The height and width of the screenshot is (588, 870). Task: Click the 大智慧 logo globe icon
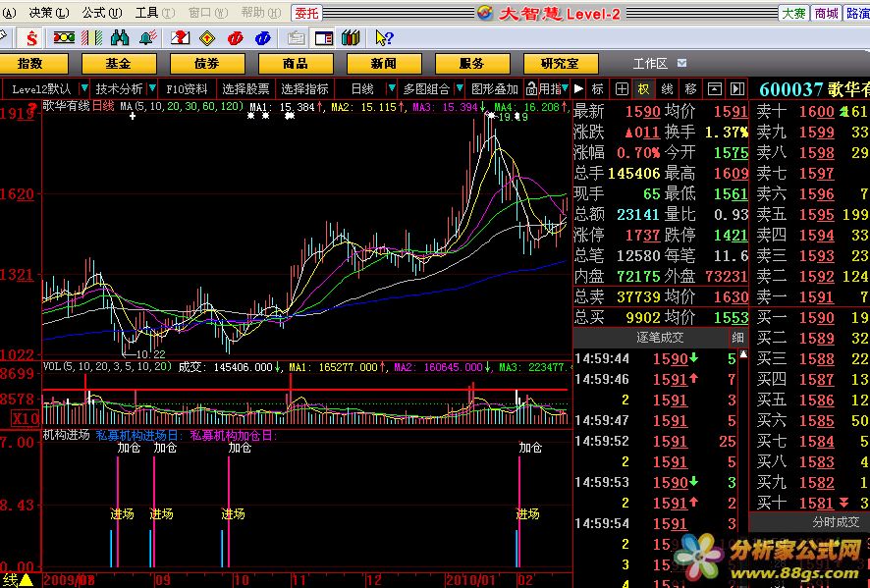[485, 13]
